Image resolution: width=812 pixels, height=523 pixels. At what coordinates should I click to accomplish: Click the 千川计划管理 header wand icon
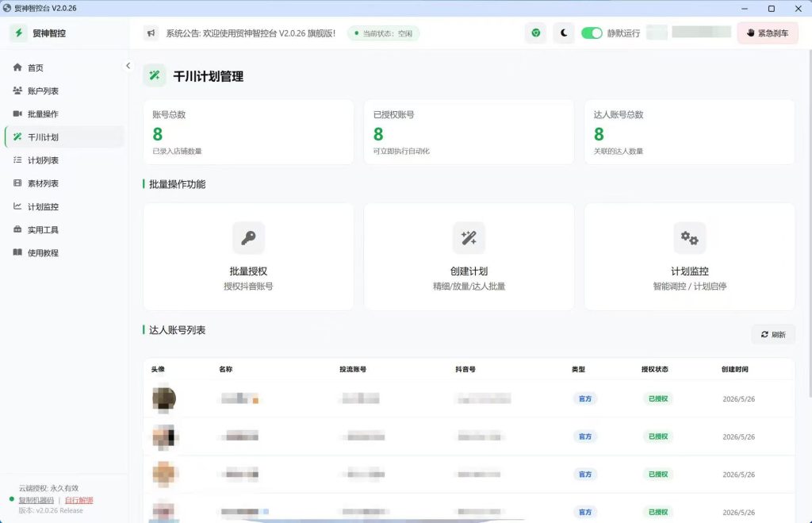(x=155, y=75)
